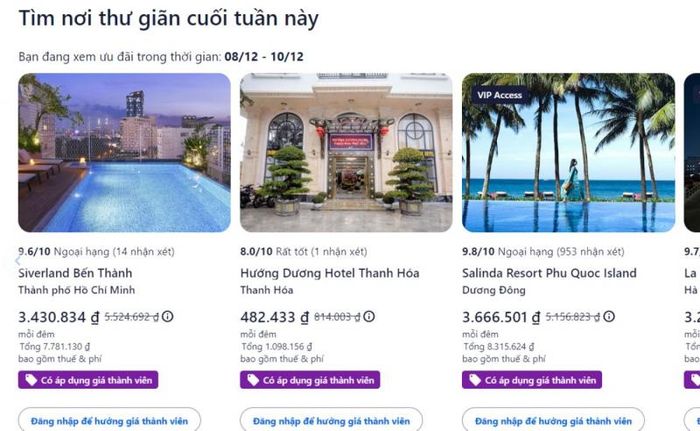Open Hướng Dương Hotel entrance photo
700x431 pixels.
click(346, 152)
